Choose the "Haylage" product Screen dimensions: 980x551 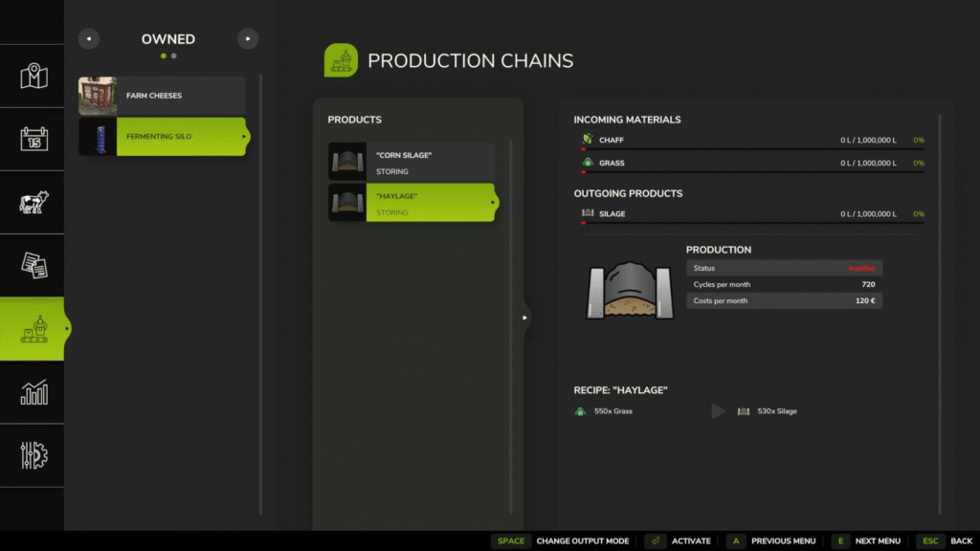(412, 203)
